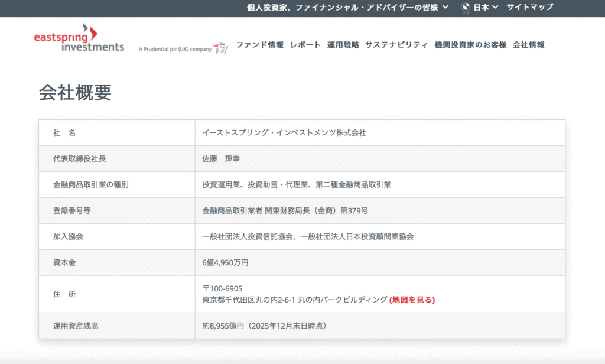Click the 加入協会 row label
The image size is (605, 364).
pos(69,236)
